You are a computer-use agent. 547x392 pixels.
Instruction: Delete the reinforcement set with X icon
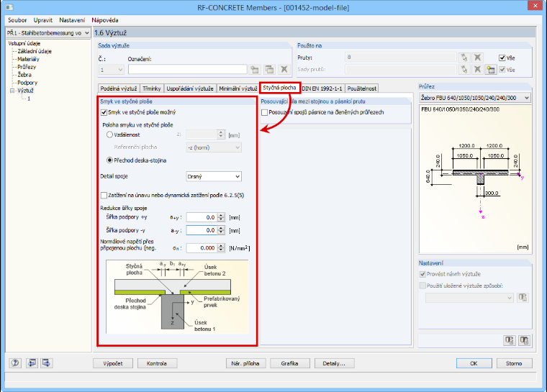(284, 69)
